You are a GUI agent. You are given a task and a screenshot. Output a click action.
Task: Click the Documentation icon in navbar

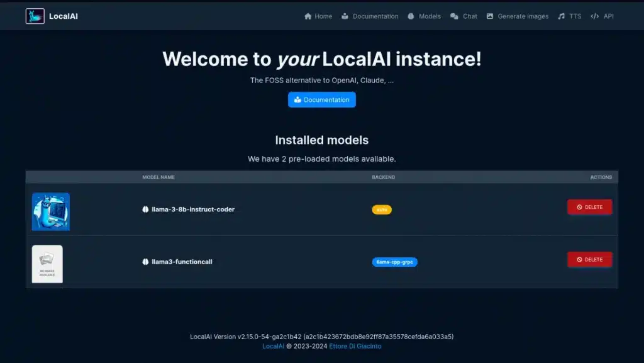(x=345, y=16)
